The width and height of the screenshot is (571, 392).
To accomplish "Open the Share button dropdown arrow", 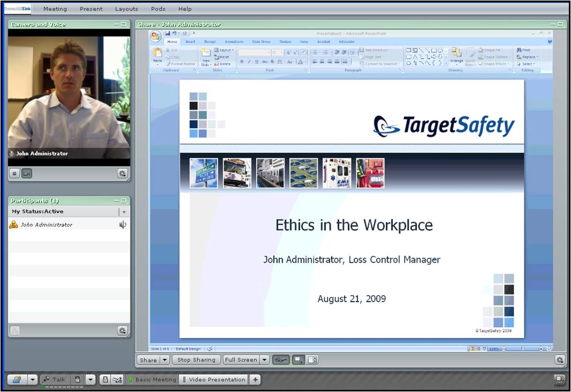I will click(165, 360).
